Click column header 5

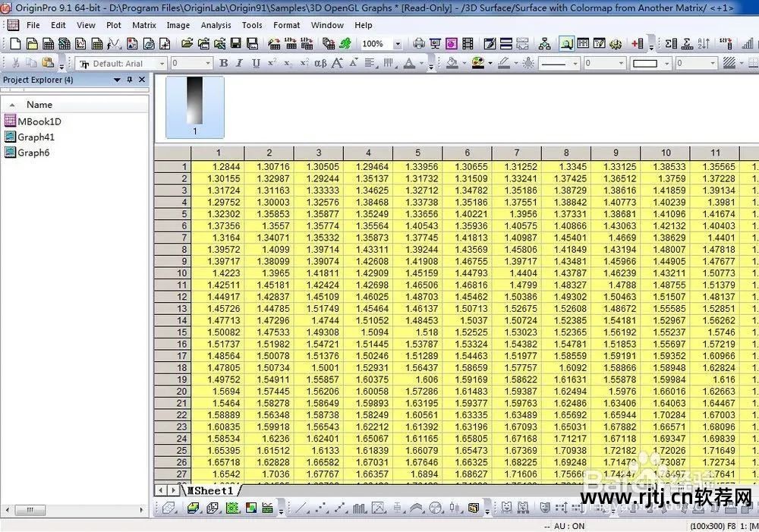417,153
